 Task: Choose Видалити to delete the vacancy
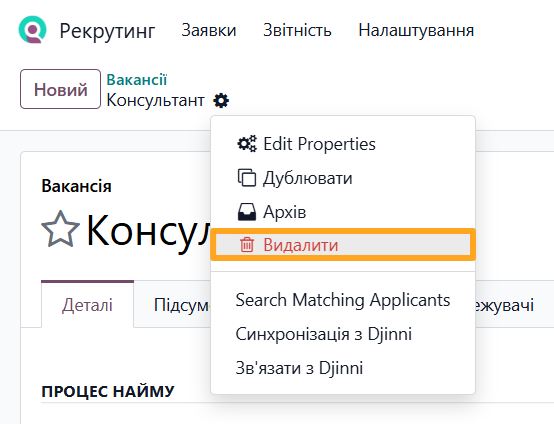[343, 245]
